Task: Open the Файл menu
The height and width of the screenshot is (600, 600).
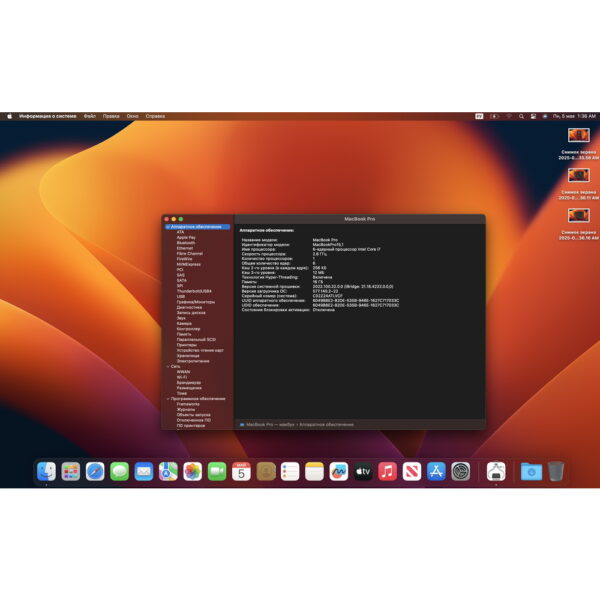Action: coord(90,116)
